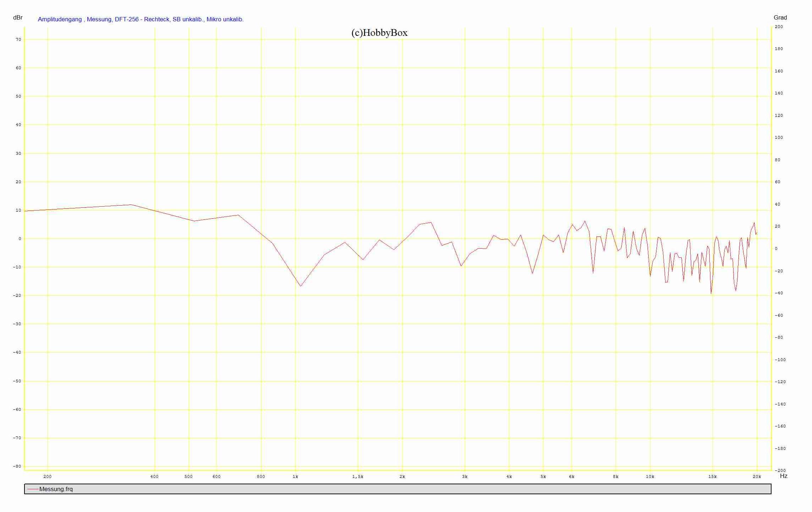Click the curve peak between 200 and 400

[131, 205]
